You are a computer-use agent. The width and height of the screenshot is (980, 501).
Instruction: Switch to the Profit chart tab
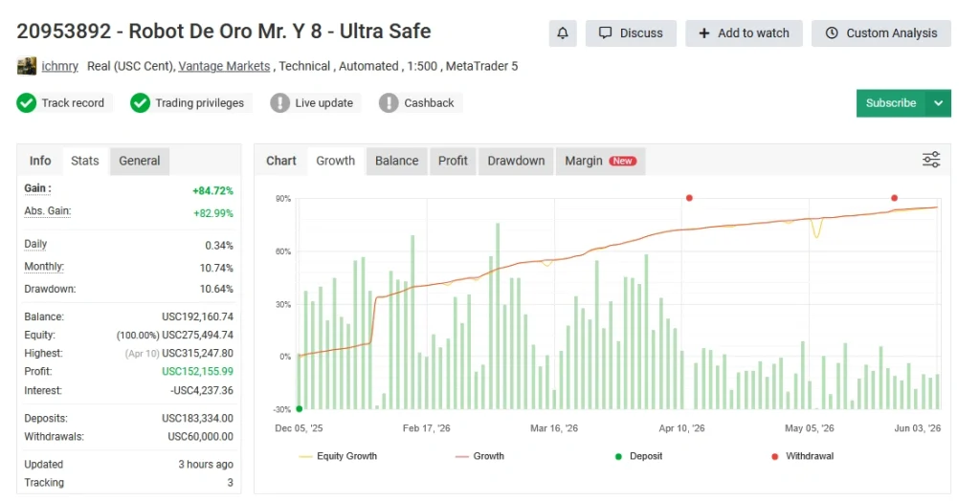[x=453, y=161]
